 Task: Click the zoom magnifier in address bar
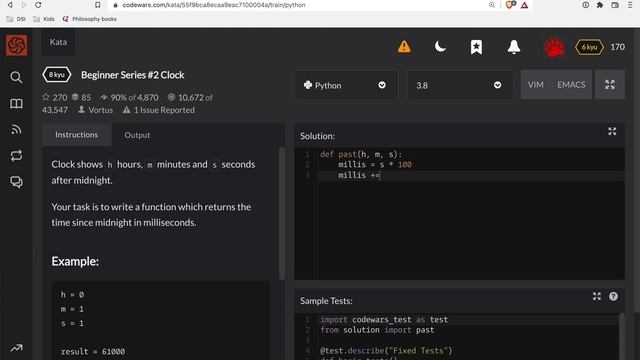tap(492, 5)
